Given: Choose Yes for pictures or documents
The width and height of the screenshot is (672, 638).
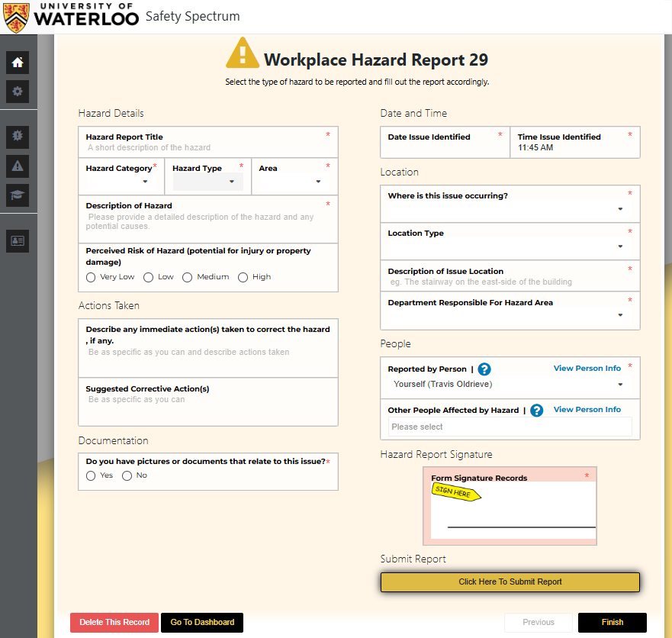Looking at the screenshot, I should pyautogui.click(x=91, y=476).
